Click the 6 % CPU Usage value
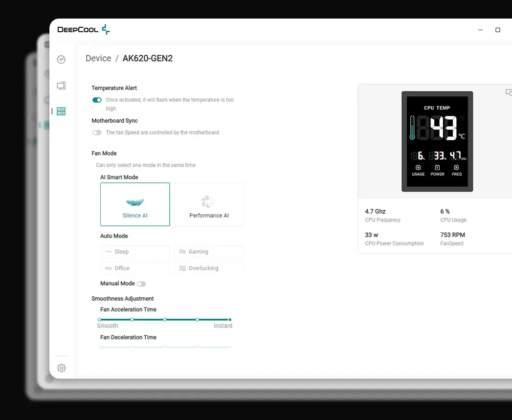Screen dimensions: 512x420 point(445,211)
